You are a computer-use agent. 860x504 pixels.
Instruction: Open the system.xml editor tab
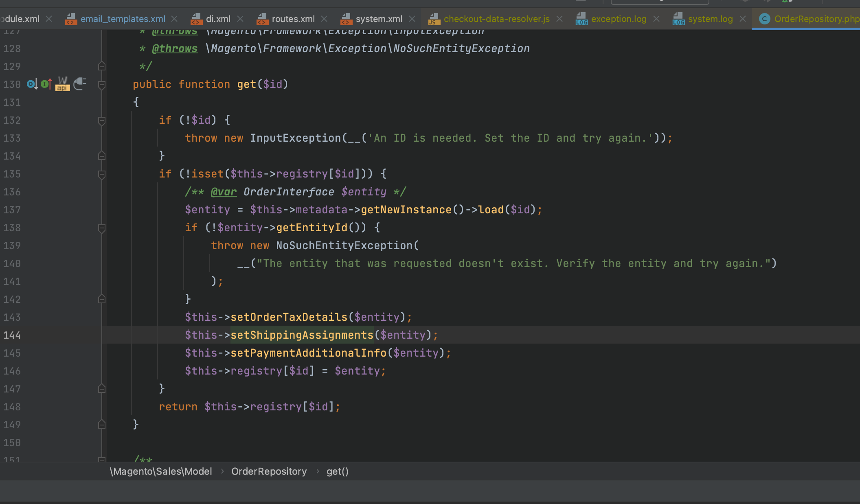(x=379, y=19)
